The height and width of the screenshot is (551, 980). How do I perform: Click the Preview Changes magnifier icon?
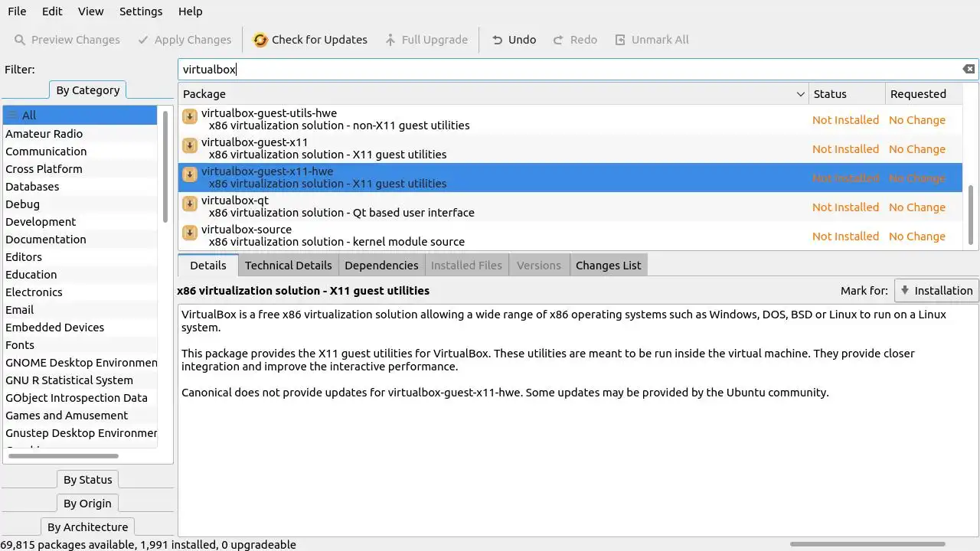(20, 40)
